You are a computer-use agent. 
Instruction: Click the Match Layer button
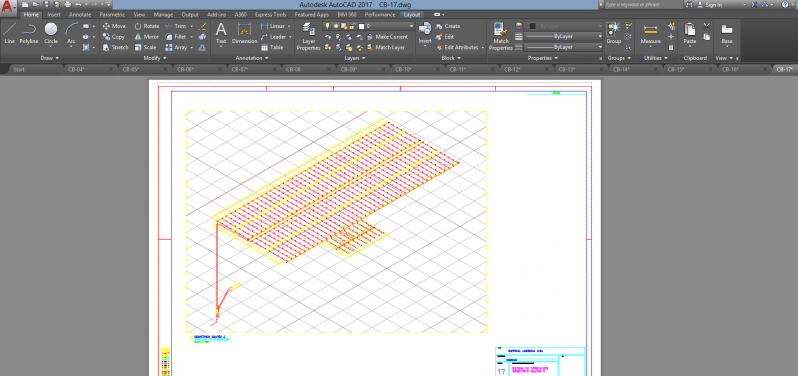pyautogui.click(x=385, y=47)
